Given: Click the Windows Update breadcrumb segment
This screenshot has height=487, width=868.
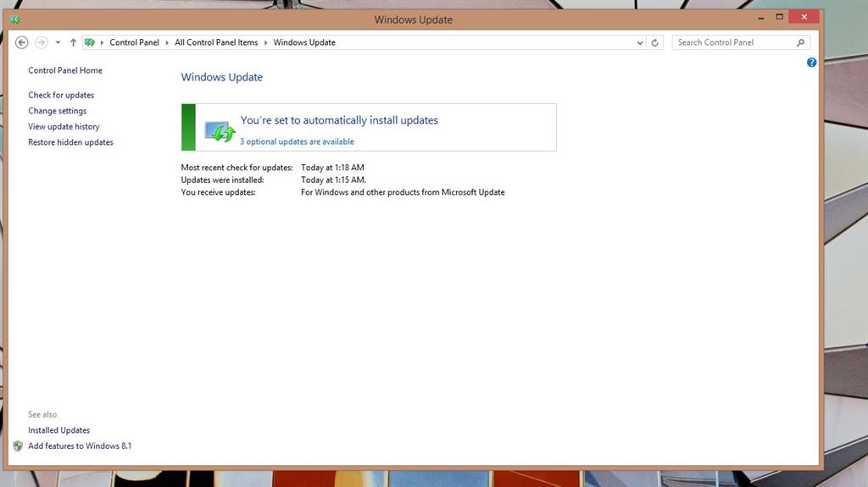Looking at the screenshot, I should click(x=304, y=42).
